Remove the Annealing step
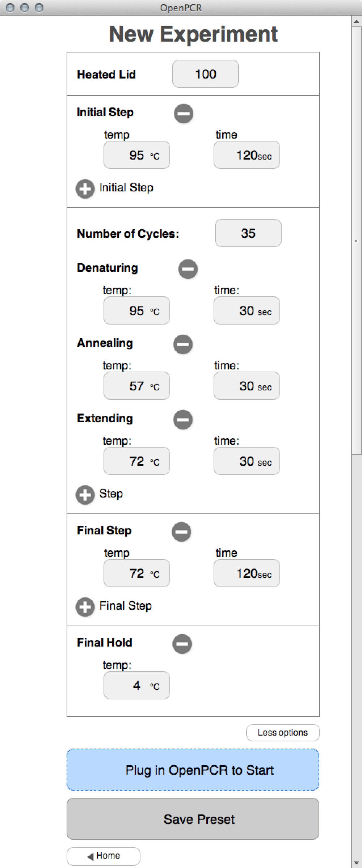Viewport: 362px width, 868px height. tap(183, 344)
